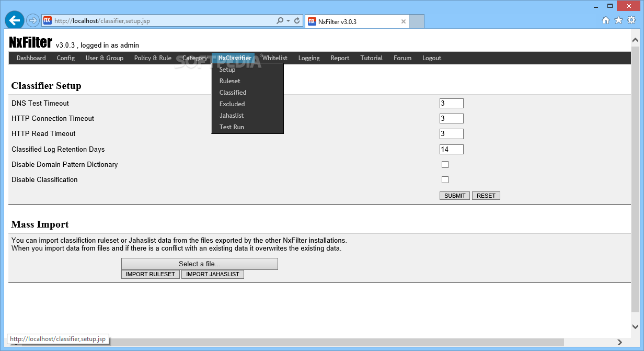Open browser Tools gear icon
644x351 pixels.
pos(631,20)
